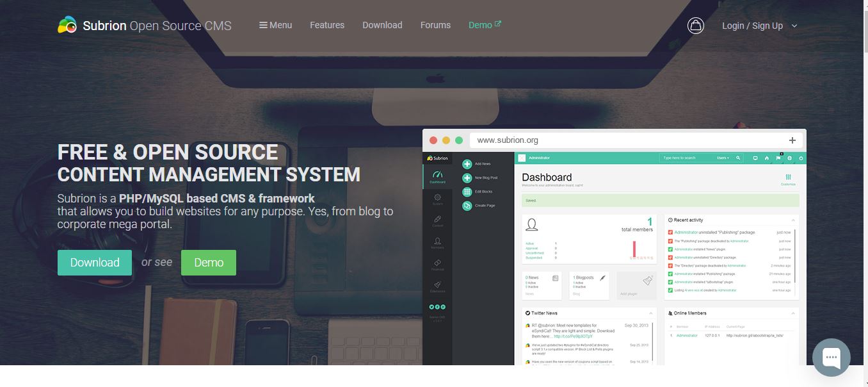This screenshot has width=868, height=387.
Task: Click the total members card
Action: point(590,238)
